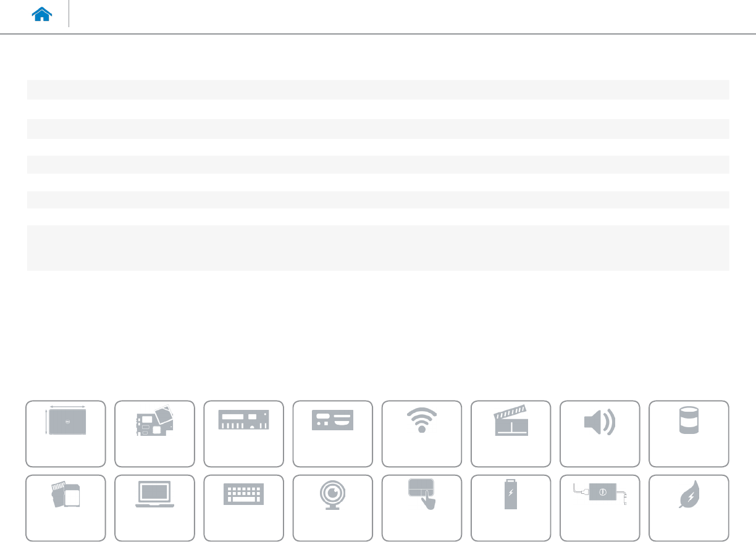Viewport: 756px width, 542px height.
Task: View the Camera webcam tile
Action: coord(332,507)
